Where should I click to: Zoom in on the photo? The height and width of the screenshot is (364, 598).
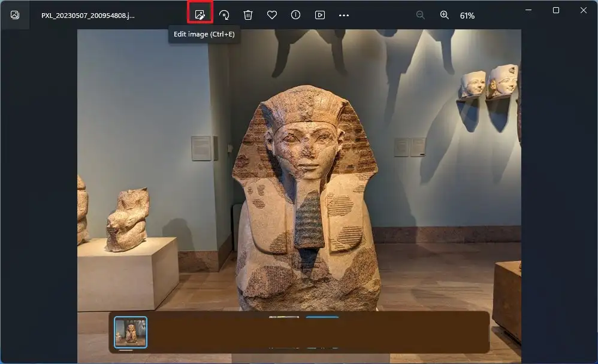tap(444, 15)
